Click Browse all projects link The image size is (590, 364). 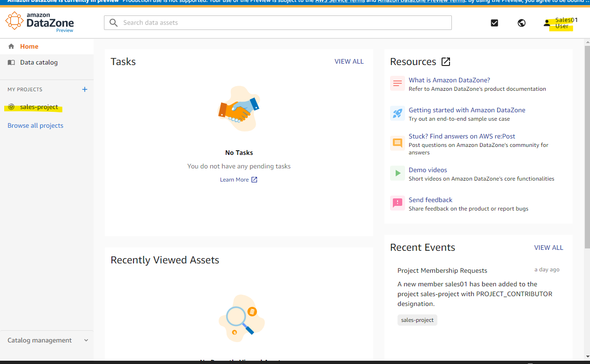(x=35, y=125)
